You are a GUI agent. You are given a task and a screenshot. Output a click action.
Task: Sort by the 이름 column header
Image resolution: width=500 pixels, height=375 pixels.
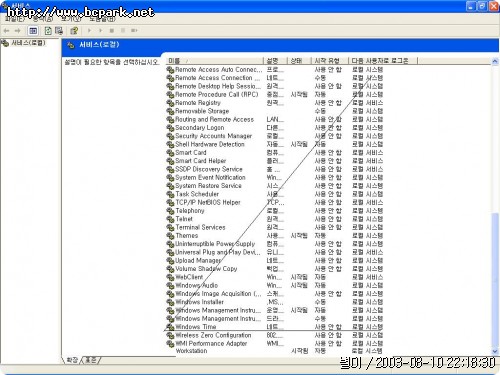point(215,61)
